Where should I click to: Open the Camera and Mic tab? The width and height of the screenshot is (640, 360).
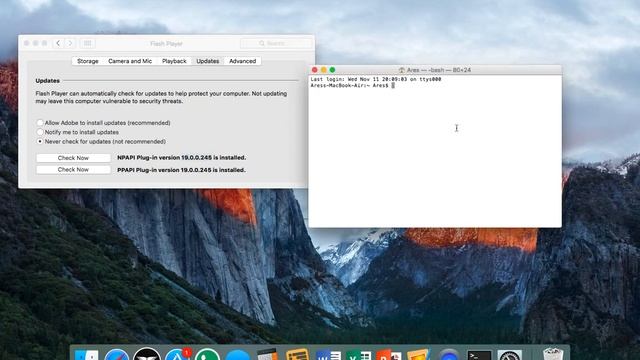click(x=130, y=61)
